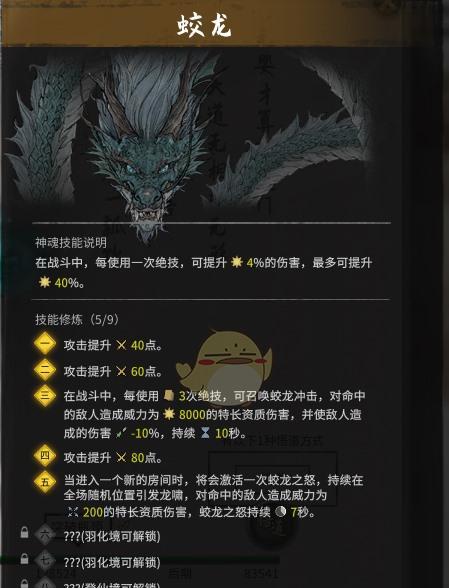Click the clock icon before 7秒

point(281,512)
